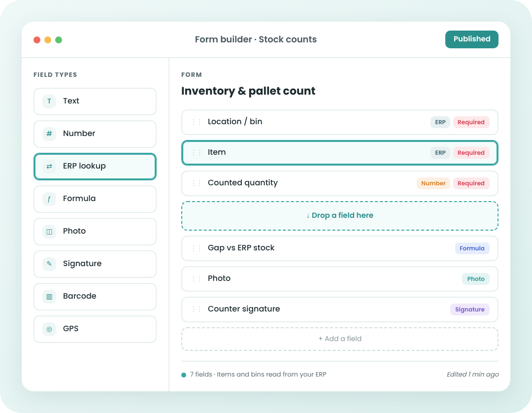Click the Published button

click(x=471, y=39)
